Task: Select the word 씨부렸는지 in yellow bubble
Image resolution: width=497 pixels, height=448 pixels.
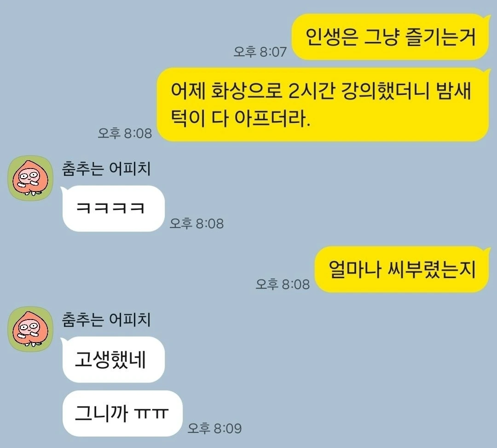Action: [x=432, y=269]
